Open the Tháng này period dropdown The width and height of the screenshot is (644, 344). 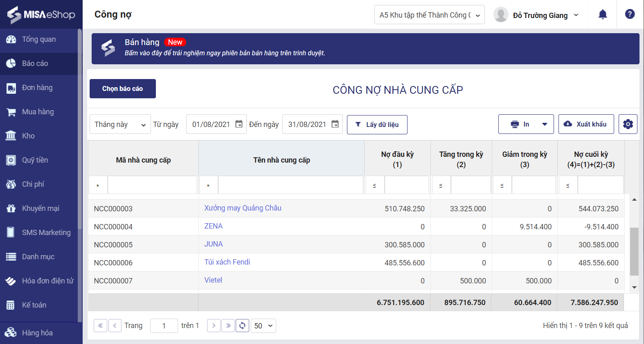coord(120,124)
